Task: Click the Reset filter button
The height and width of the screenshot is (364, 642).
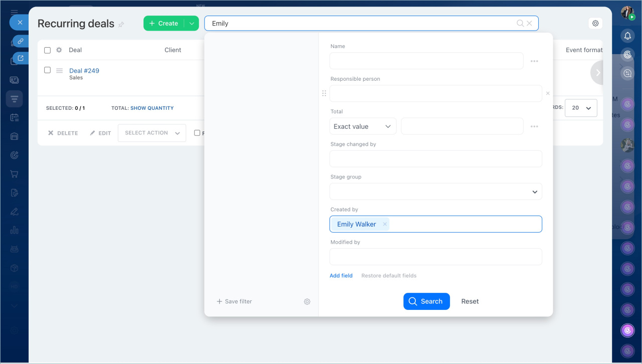Action: [x=470, y=301]
